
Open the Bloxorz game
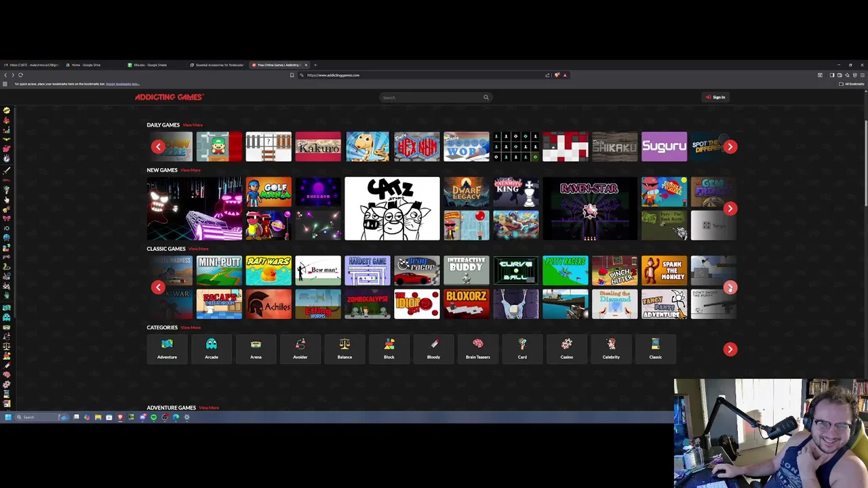(467, 304)
